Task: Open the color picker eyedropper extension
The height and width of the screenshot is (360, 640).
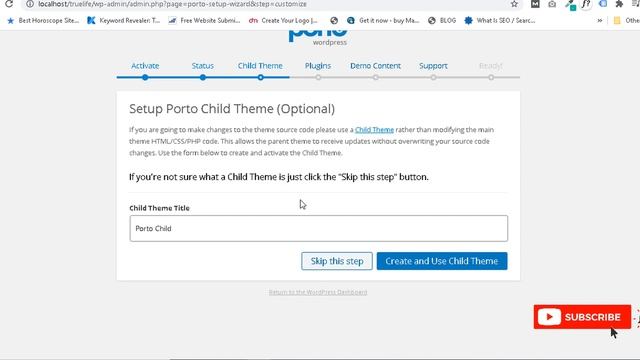Action: [570, 4]
